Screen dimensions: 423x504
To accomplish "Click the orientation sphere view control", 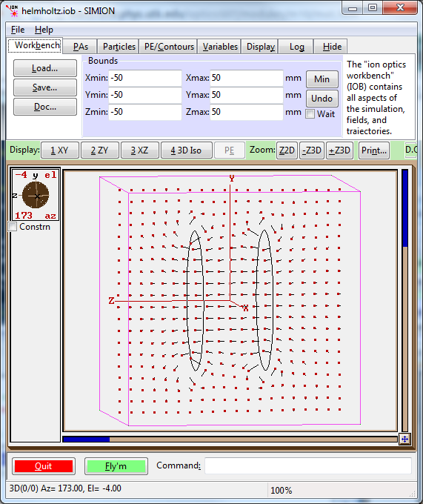I will coord(36,195).
